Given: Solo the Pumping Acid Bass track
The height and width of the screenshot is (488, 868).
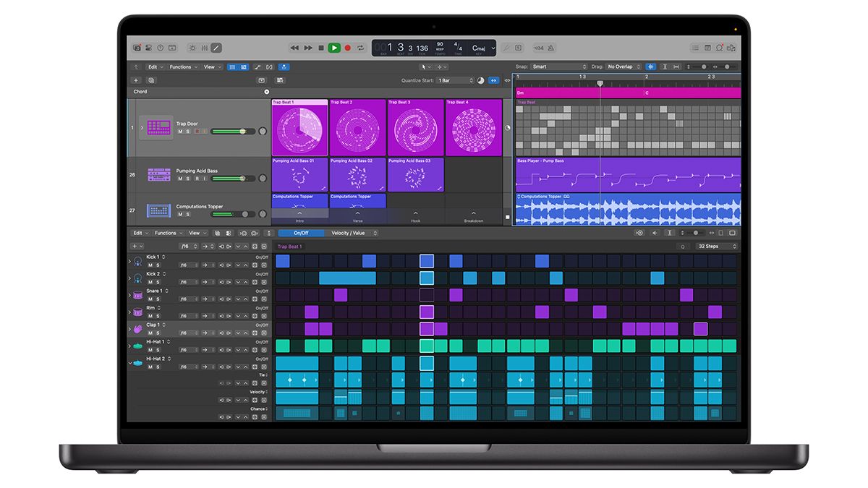Looking at the screenshot, I should [187, 179].
